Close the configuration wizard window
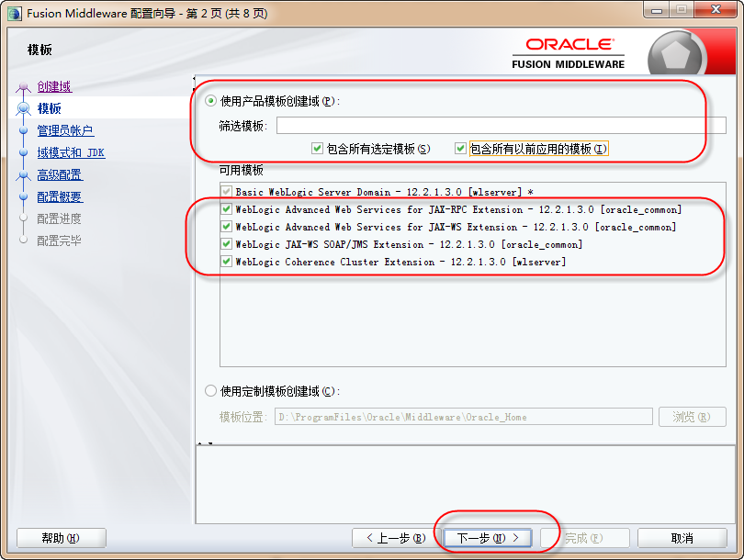 [x=716, y=9]
